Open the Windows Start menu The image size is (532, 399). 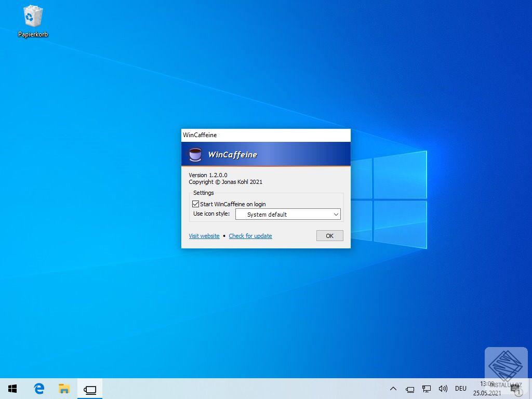point(12,389)
